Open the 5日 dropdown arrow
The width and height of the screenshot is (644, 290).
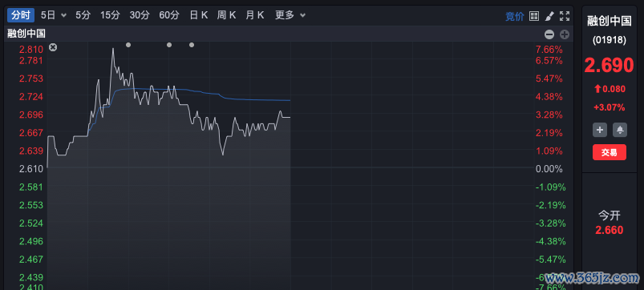click(x=63, y=15)
